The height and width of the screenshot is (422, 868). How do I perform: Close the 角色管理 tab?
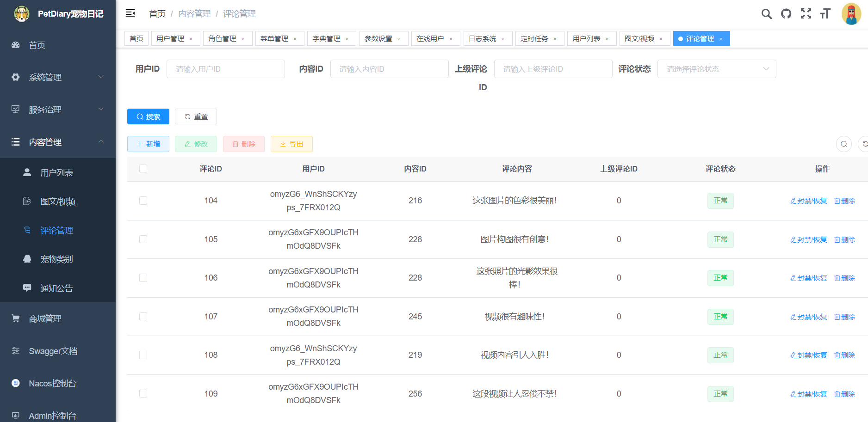242,39
